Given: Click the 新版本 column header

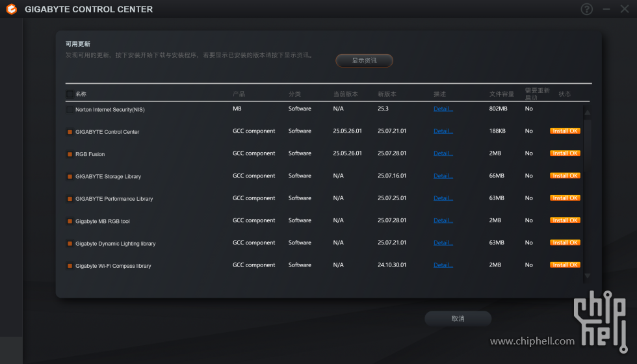Looking at the screenshot, I should pos(387,94).
